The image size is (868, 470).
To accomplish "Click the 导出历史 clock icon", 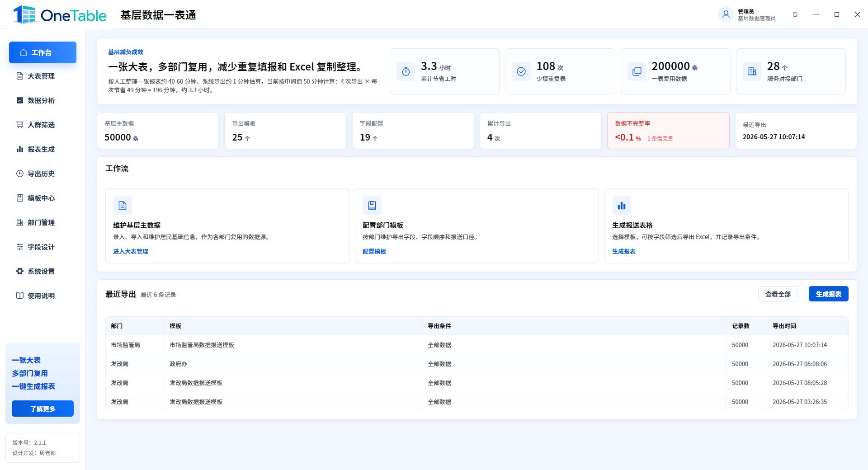I will tap(20, 174).
